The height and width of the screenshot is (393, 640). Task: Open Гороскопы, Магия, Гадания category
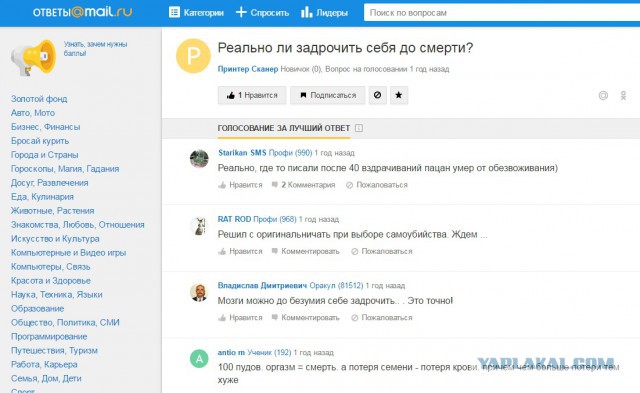(65, 169)
